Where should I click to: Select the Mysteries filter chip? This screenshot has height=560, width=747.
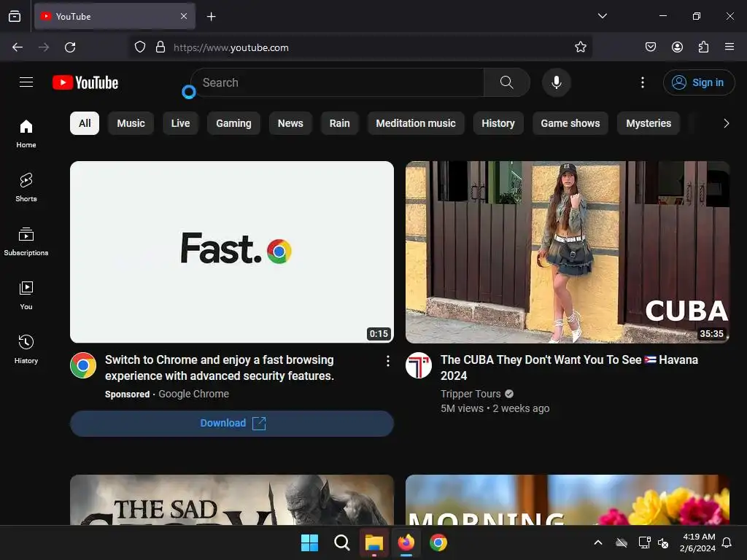(x=649, y=123)
